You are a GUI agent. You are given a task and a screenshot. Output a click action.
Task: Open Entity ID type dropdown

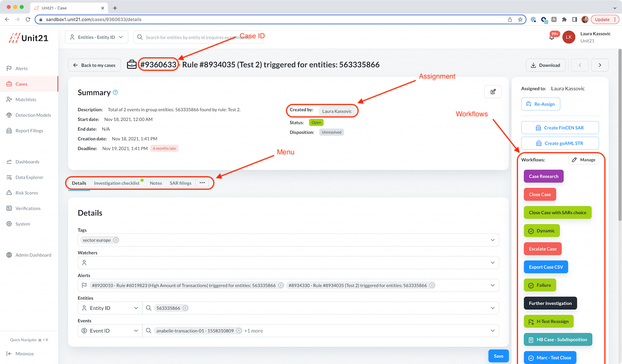coord(110,308)
